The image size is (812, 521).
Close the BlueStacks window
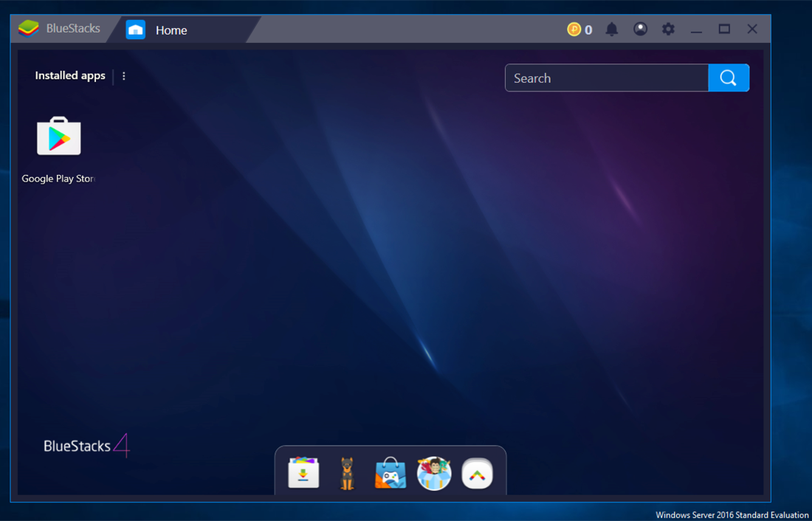click(752, 29)
